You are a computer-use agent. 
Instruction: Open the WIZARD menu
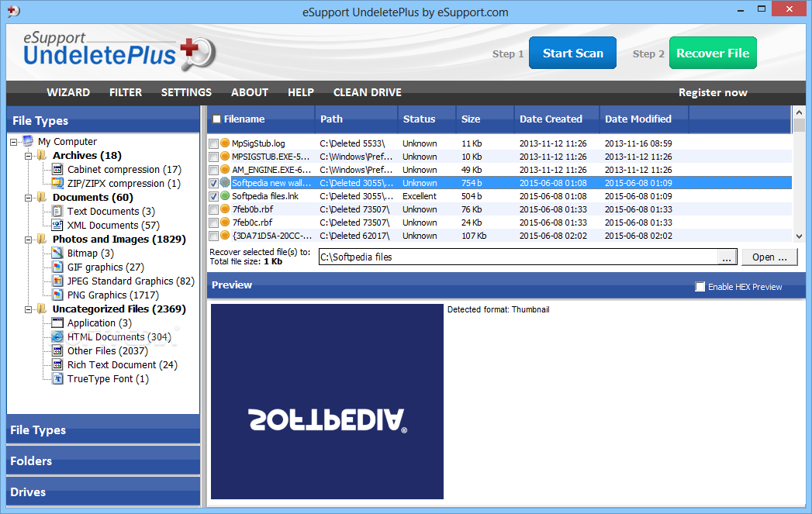tap(68, 93)
